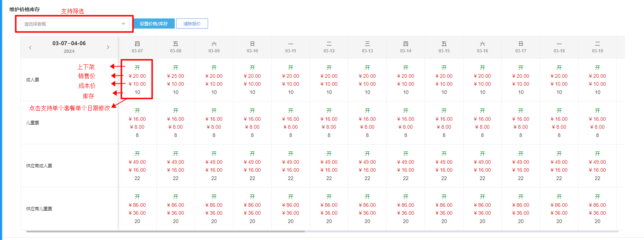
Task: Click the 设置价格/库存 button
Action: point(154,24)
